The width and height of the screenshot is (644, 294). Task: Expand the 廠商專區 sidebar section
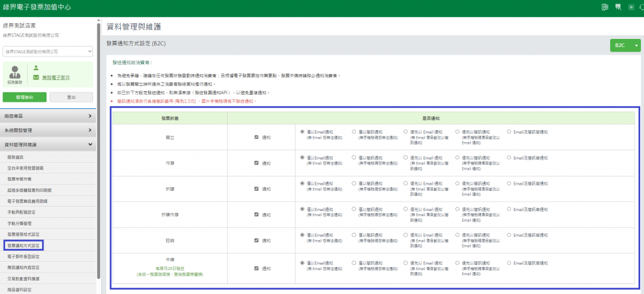(48, 116)
